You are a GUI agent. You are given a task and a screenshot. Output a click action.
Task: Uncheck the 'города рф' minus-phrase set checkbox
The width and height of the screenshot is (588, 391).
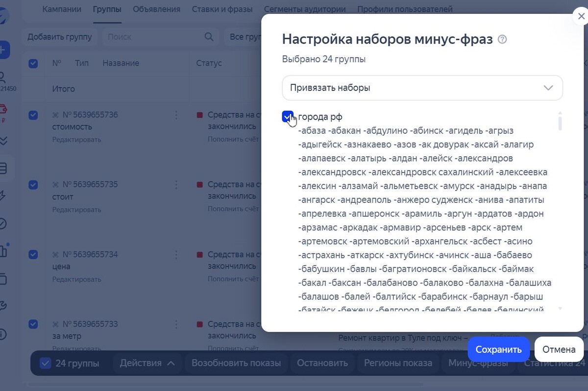click(288, 117)
